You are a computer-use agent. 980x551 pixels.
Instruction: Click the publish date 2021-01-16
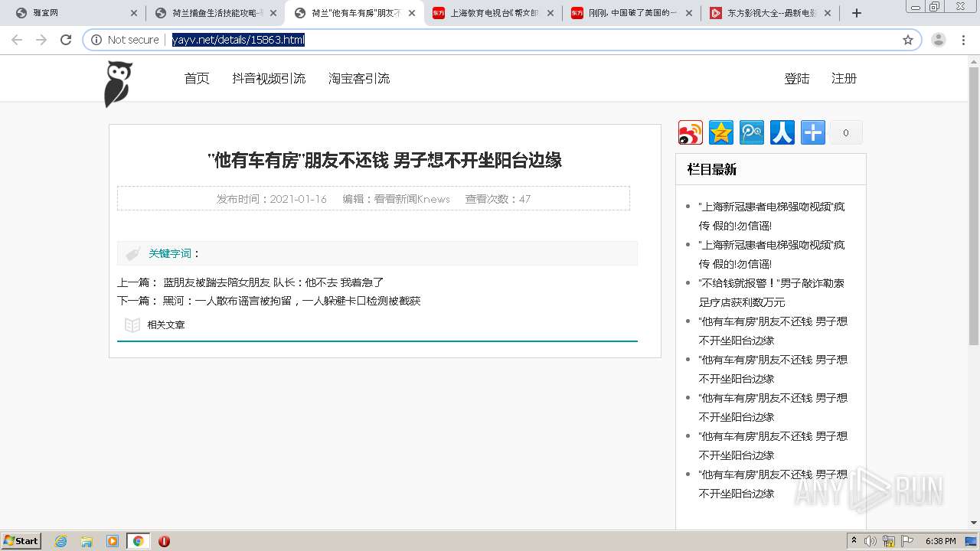(299, 199)
